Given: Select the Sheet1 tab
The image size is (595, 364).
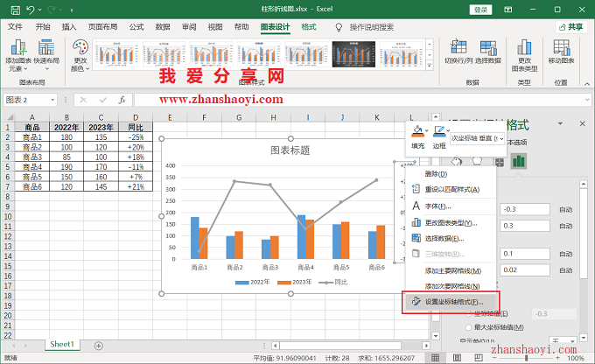Looking at the screenshot, I should 62,344.
